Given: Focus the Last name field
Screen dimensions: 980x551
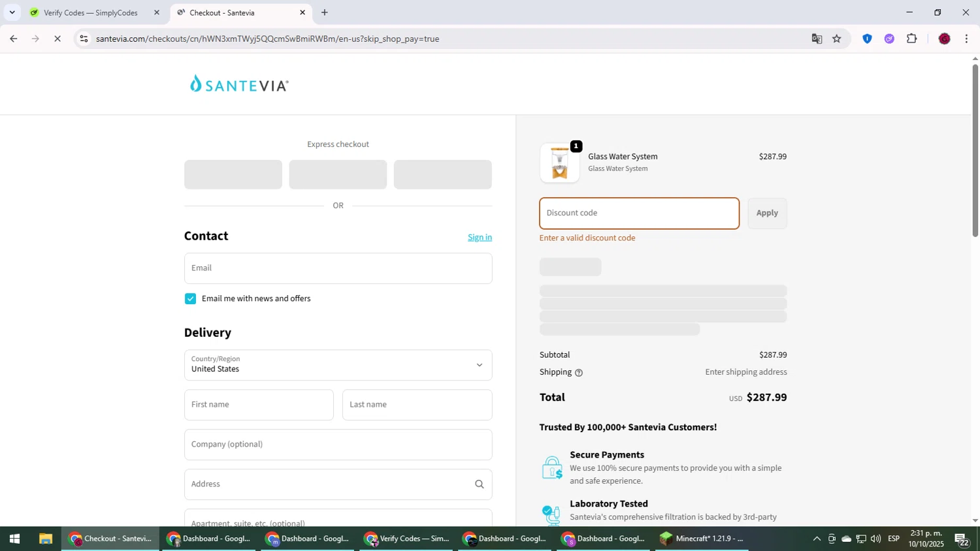Looking at the screenshot, I should tap(417, 405).
